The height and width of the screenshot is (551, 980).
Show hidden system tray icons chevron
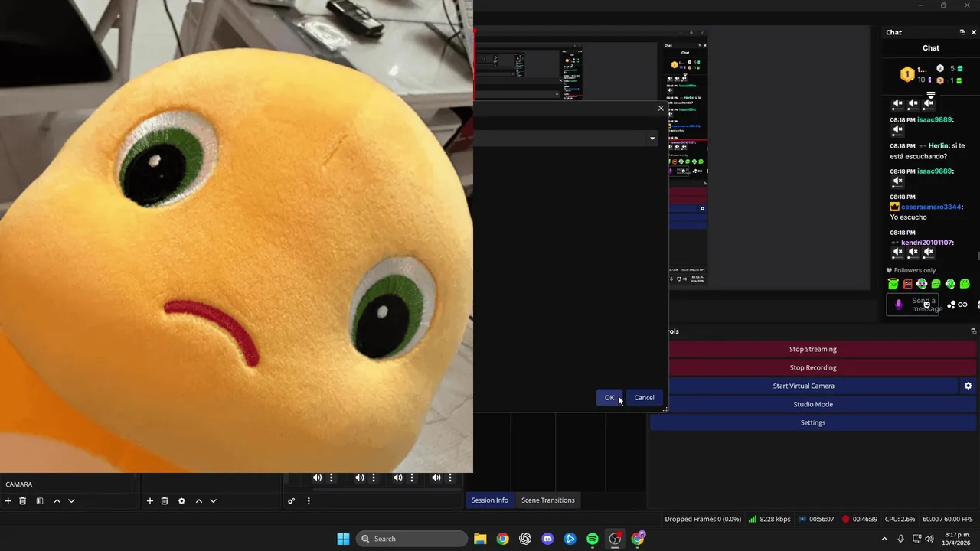(885, 539)
